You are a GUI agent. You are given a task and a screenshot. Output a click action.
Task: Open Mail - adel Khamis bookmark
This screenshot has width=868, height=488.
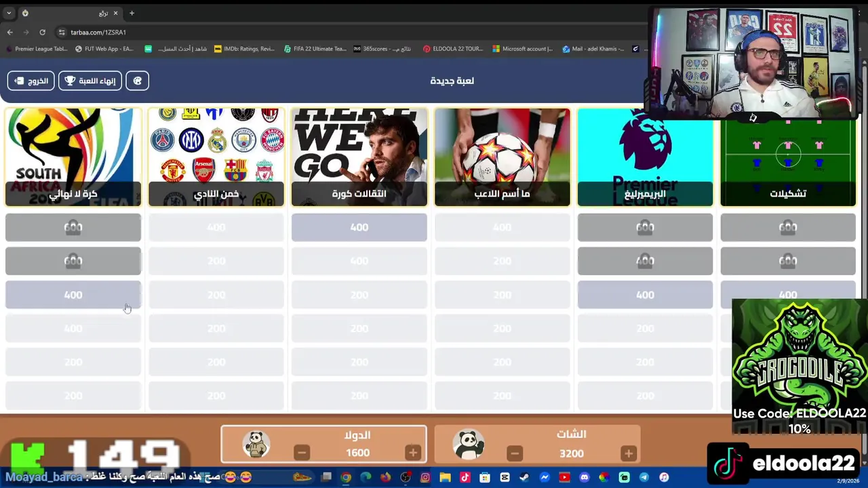pyautogui.click(x=593, y=49)
